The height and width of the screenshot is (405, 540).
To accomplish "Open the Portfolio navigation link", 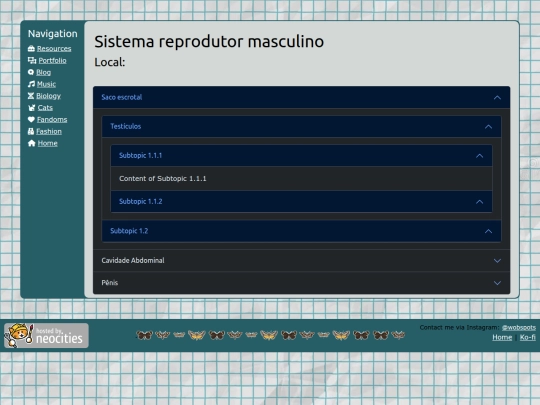I will click(x=52, y=60).
